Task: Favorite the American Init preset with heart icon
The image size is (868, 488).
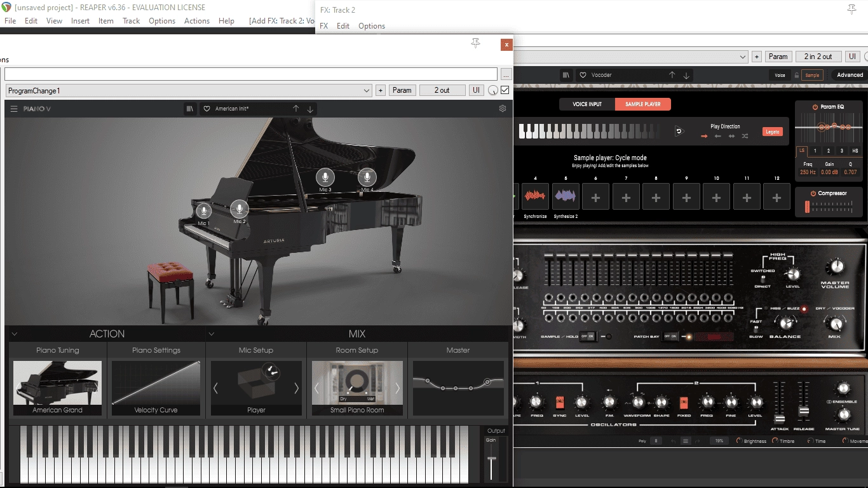Action: pyautogui.click(x=207, y=109)
